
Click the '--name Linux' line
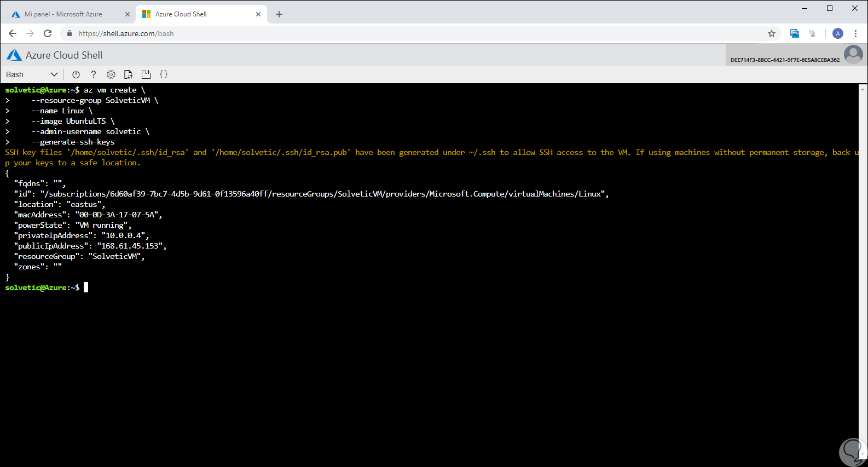click(x=62, y=111)
